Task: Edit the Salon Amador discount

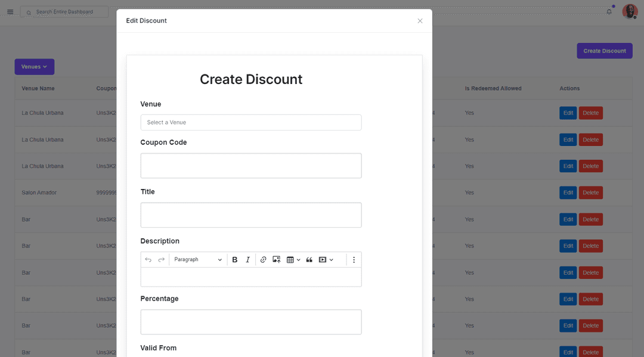Action: [x=568, y=193]
